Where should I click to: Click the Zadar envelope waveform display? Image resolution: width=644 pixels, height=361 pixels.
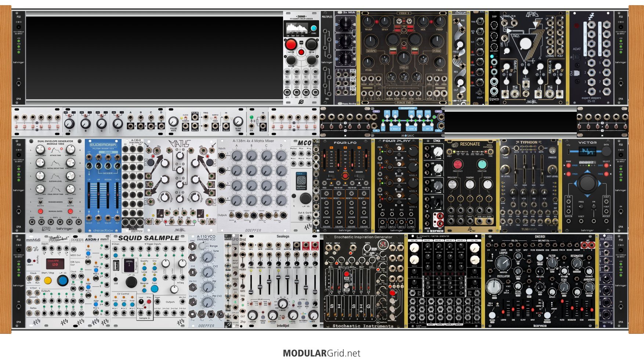297,28
